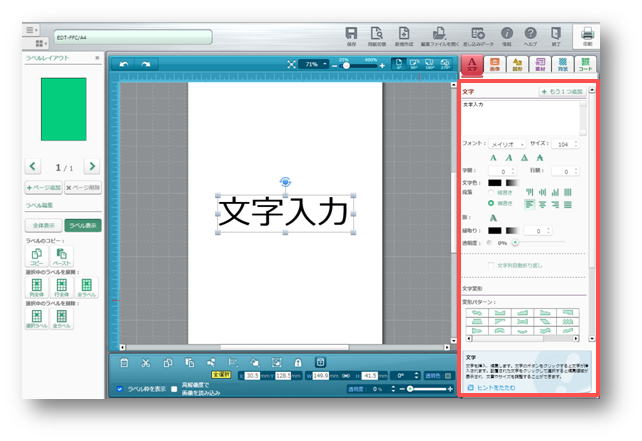Expand to whole row (行全体) icon

coord(61,287)
